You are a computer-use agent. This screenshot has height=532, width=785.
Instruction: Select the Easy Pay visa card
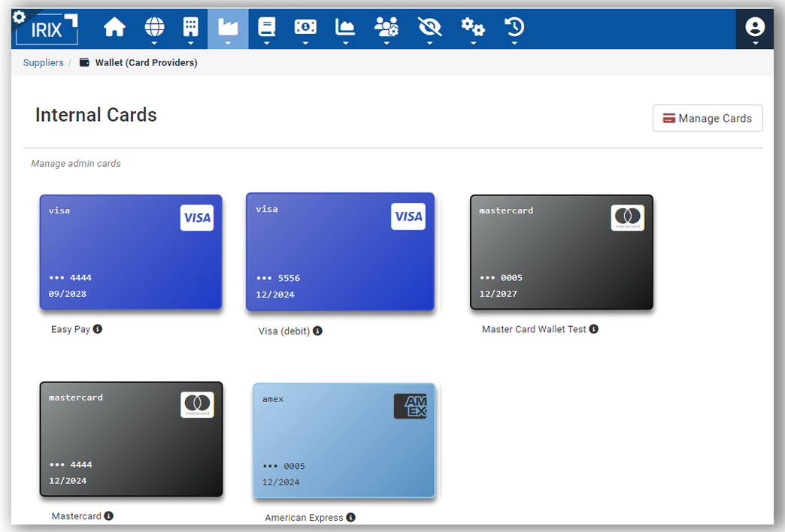pyautogui.click(x=131, y=252)
